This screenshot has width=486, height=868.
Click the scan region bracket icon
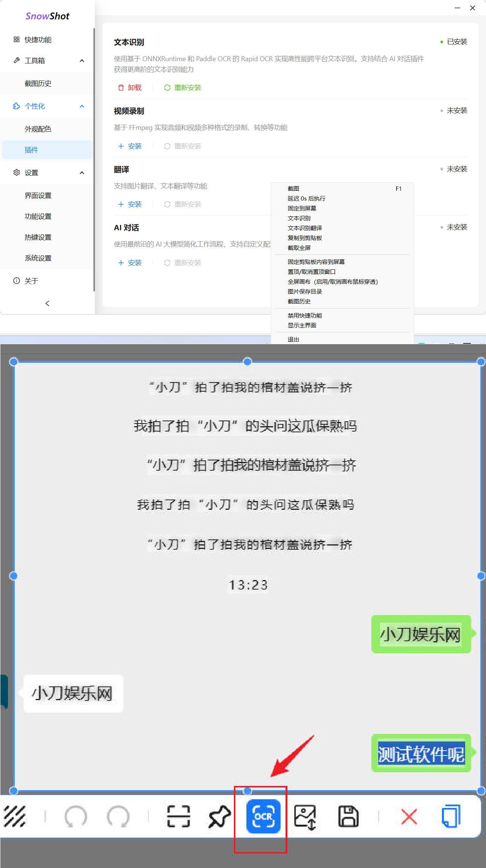pos(178,816)
